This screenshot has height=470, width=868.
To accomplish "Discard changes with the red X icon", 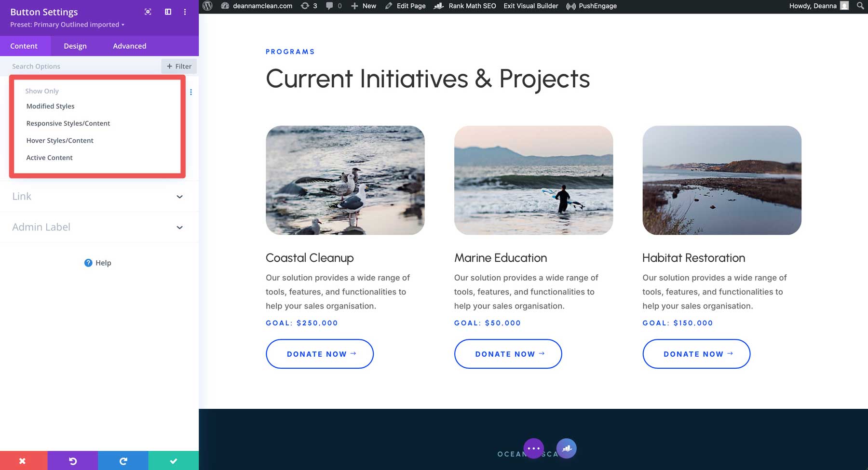I will (x=22, y=460).
